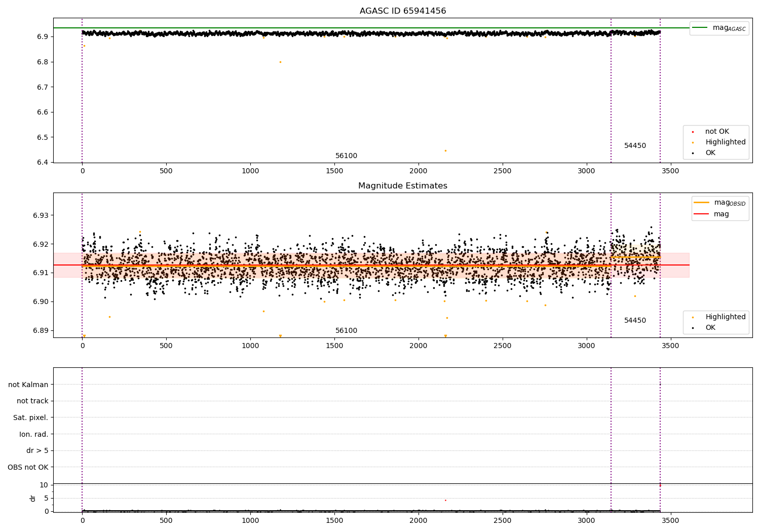Click the 'Sat. pixel.' axis label
This screenshot has height=532, width=760.
[x=30, y=418]
